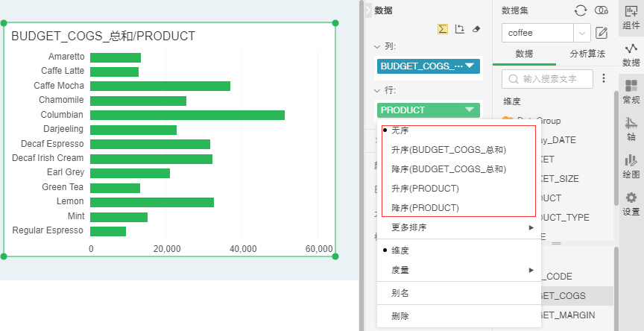The image size is (644, 331).
Task: Refresh the dataset with the circular arrows icon
Action: 581,10
